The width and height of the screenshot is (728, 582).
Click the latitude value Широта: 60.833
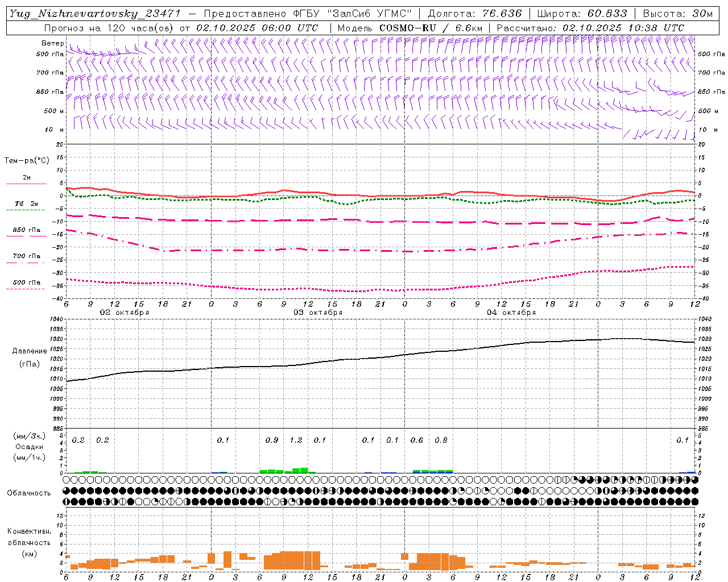point(582,14)
